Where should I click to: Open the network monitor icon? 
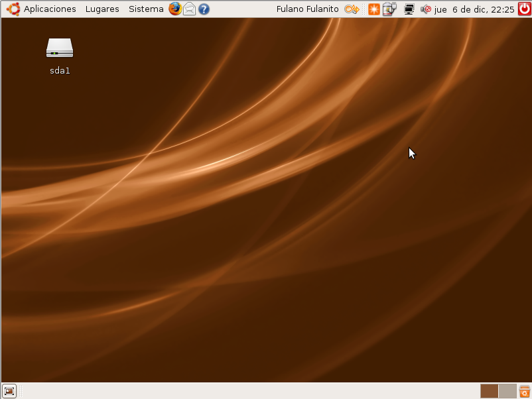(x=409, y=9)
